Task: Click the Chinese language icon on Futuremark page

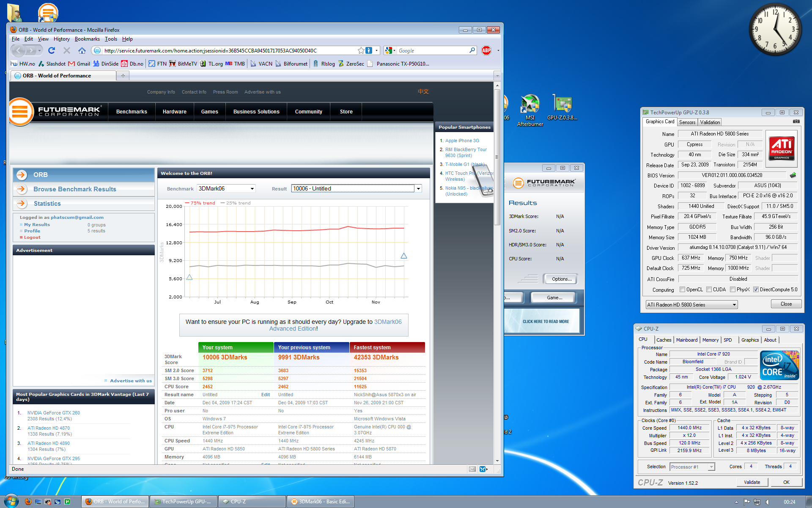Action: pyautogui.click(x=423, y=91)
